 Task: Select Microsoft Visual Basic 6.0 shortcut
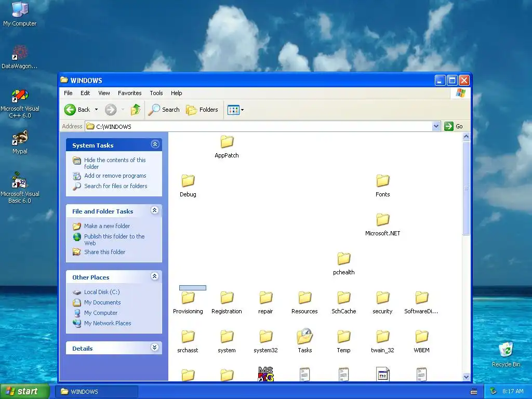(x=20, y=188)
